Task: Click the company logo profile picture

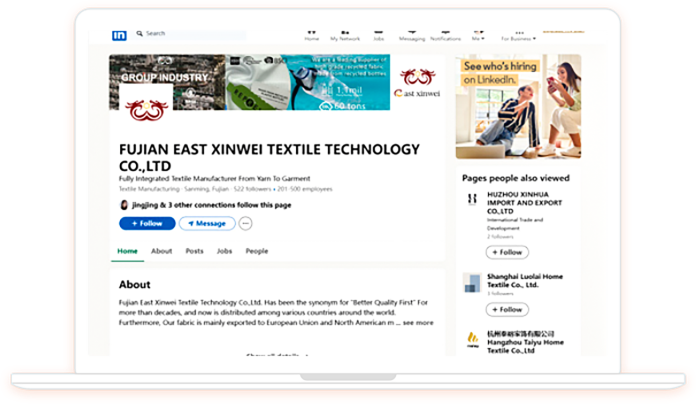Action: click(x=146, y=106)
